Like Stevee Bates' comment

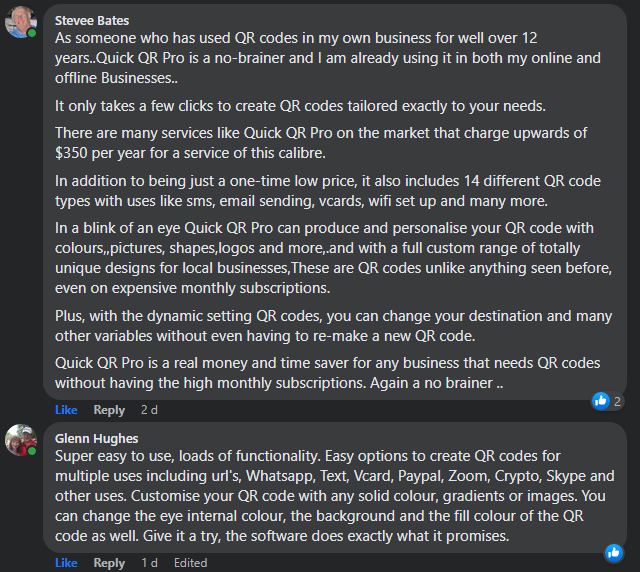pos(66,410)
